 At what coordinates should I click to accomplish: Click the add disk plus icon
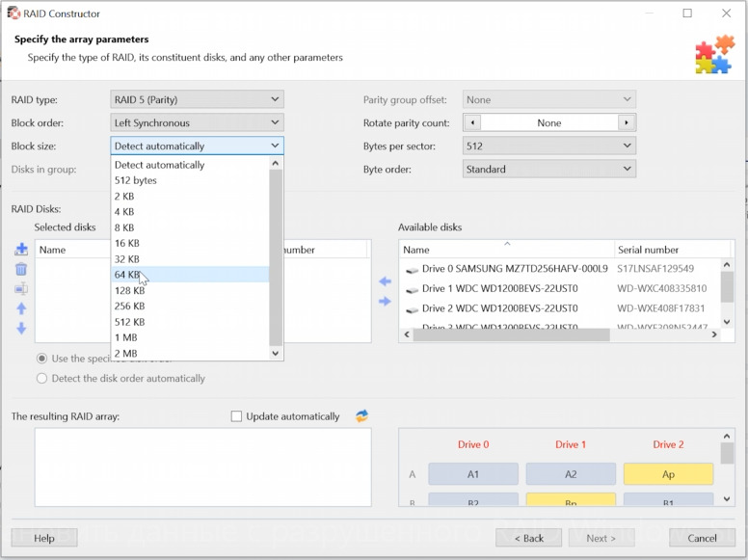tap(21, 249)
